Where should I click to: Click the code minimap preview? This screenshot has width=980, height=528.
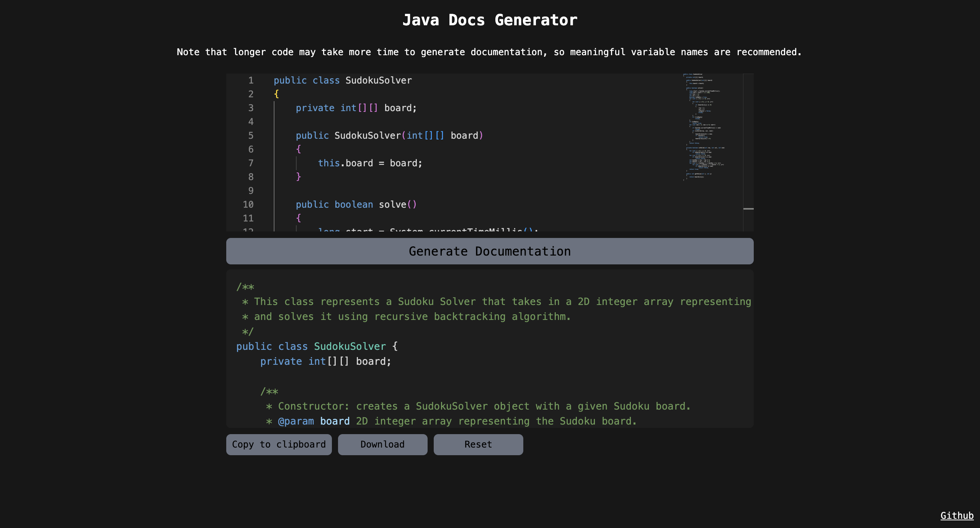(x=704, y=126)
